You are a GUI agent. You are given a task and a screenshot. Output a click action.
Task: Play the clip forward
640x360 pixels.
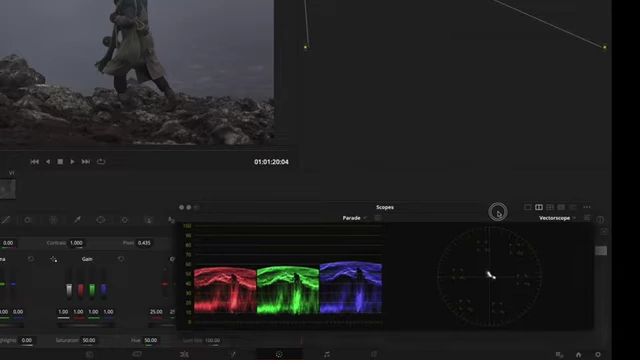click(x=72, y=162)
